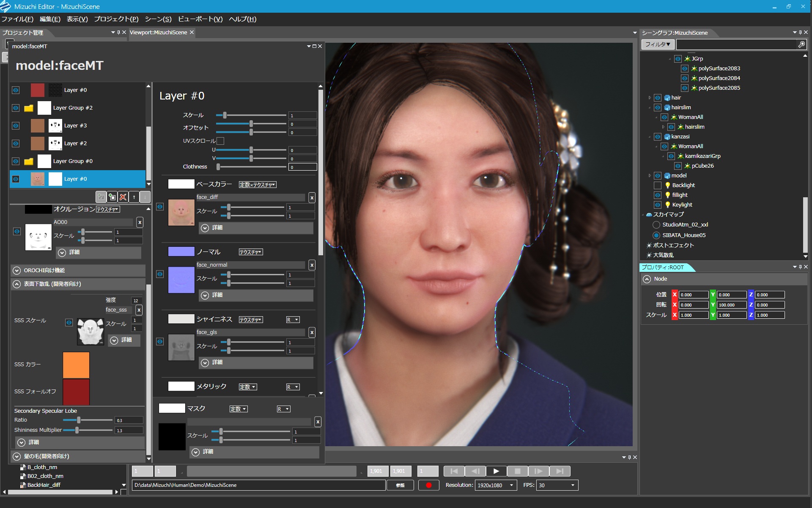This screenshot has width=812, height=508.
Task: Click the add new layer icon
Action: [112, 197]
